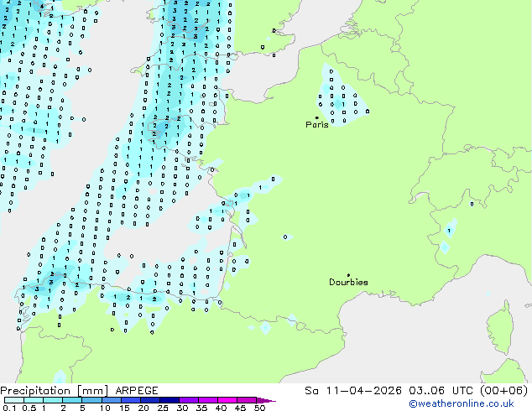Click the '25' legend scale value
532x411 pixels.
163,408
